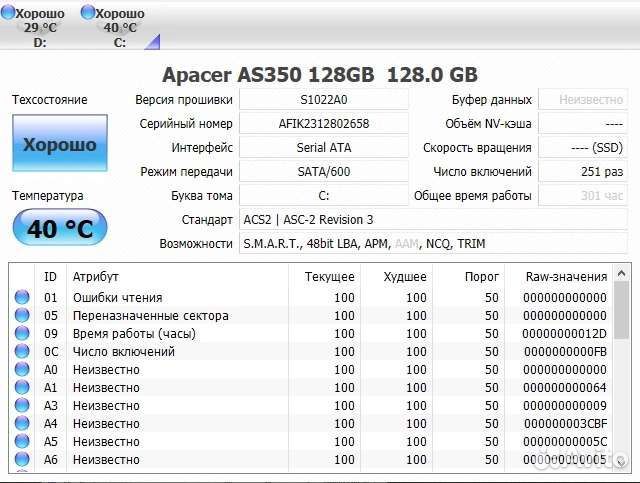The height and width of the screenshot is (483, 640).
Task: Click the blue status orb for drive D:
Action: pyautogui.click(x=8, y=13)
